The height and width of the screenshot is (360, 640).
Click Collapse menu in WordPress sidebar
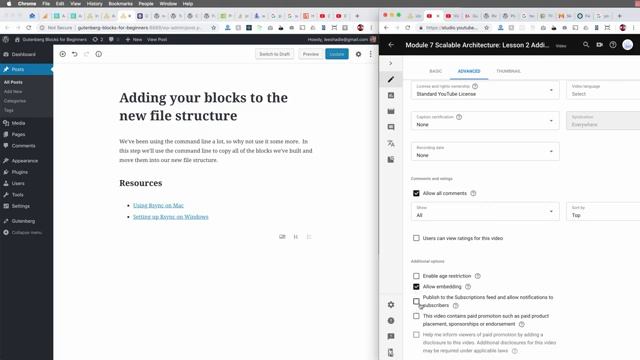pyautogui.click(x=26, y=233)
